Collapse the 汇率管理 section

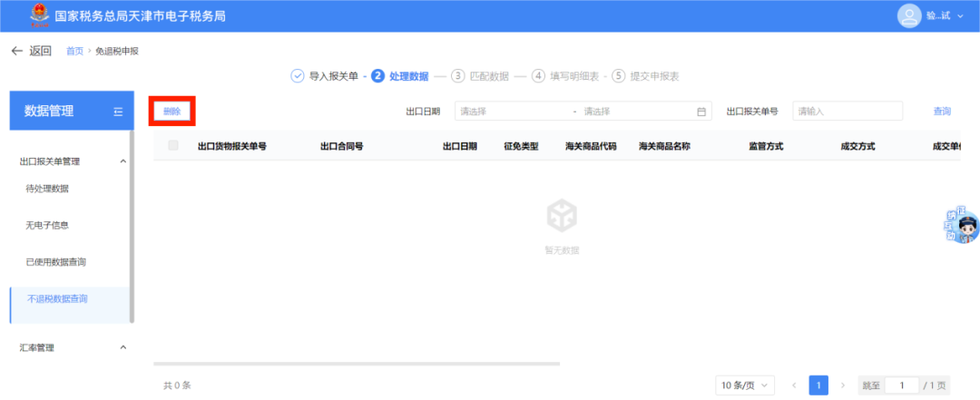tap(123, 347)
